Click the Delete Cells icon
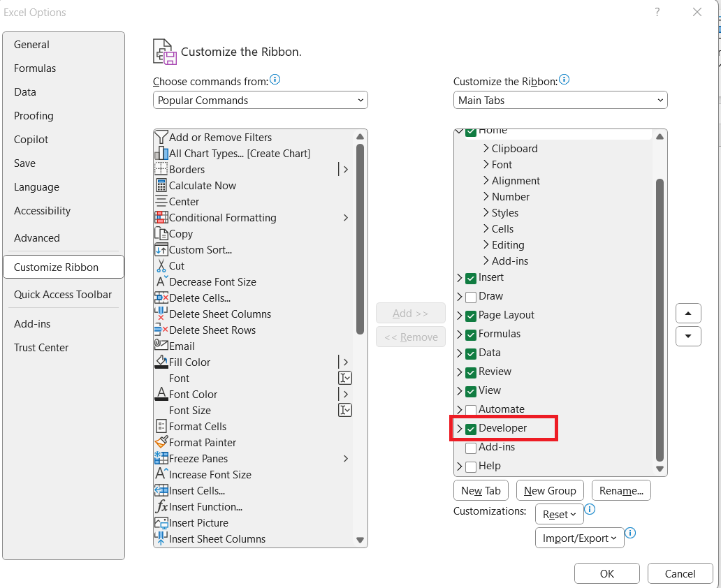 point(161,298)
